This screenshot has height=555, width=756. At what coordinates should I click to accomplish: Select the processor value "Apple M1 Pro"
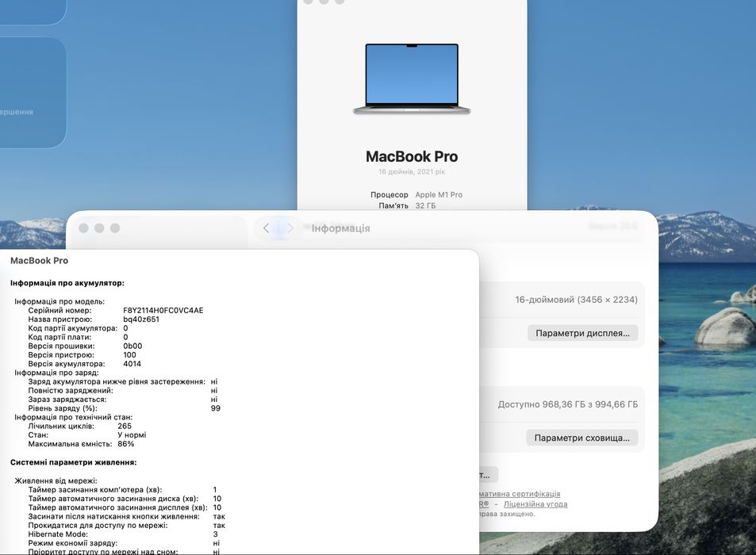click(x=439, y=194)
